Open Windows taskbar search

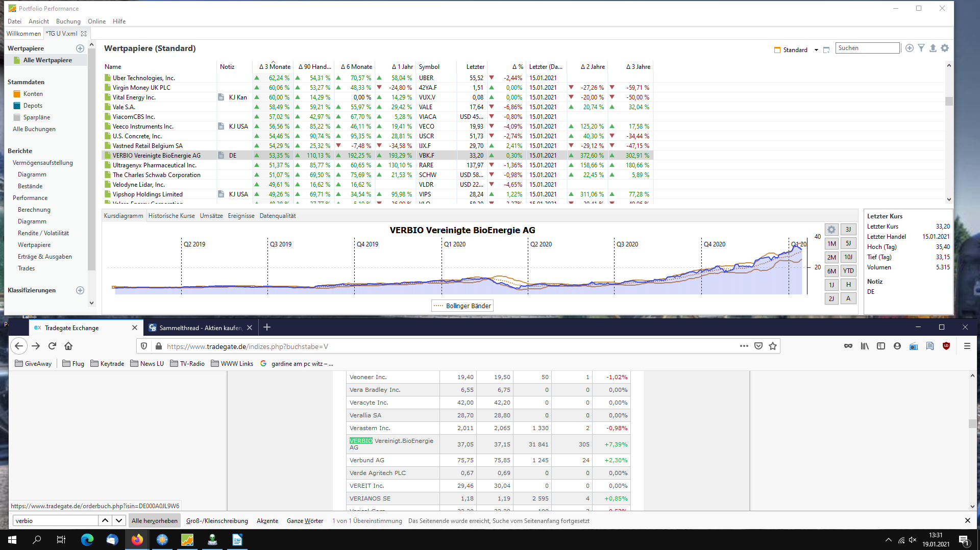(37, 540)
